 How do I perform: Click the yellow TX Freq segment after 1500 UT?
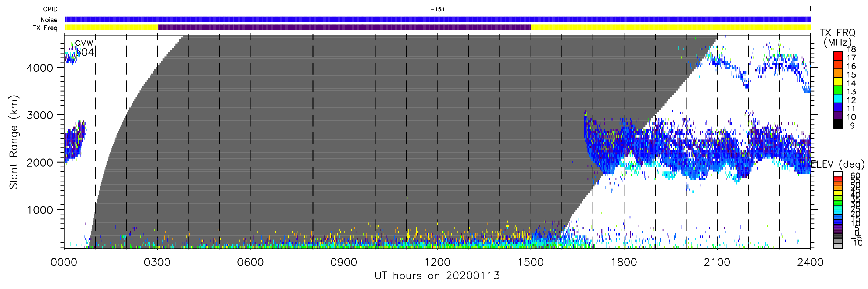click(671, 27)
